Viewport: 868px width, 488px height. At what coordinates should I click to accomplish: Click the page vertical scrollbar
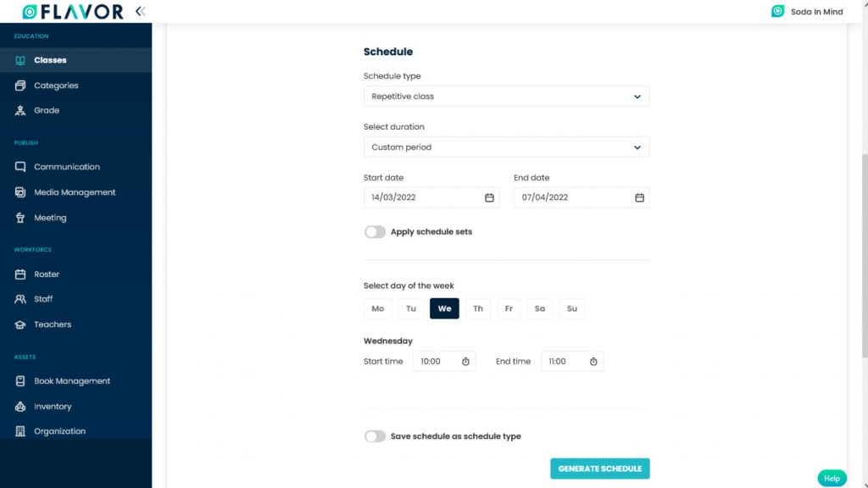coord(865,254)
